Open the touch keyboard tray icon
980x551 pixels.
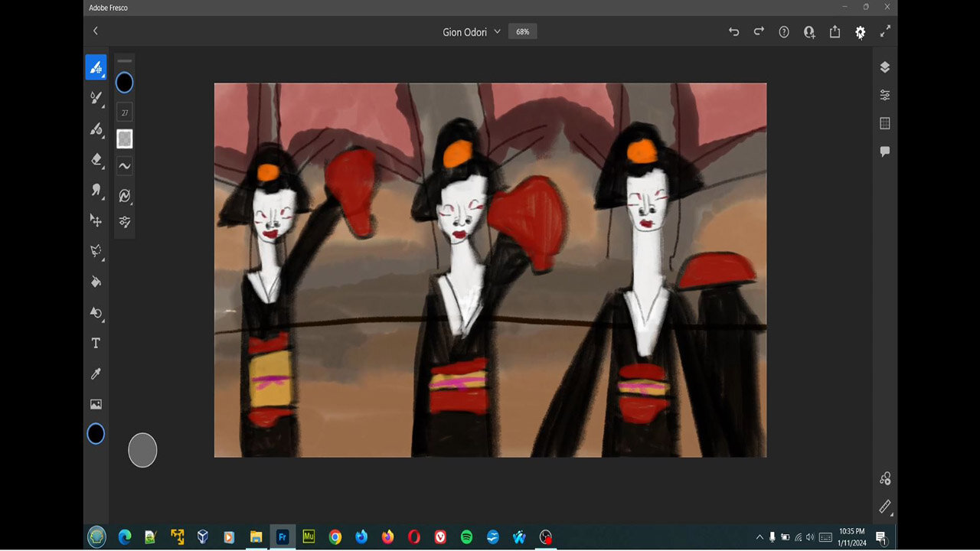coord(825,537)
